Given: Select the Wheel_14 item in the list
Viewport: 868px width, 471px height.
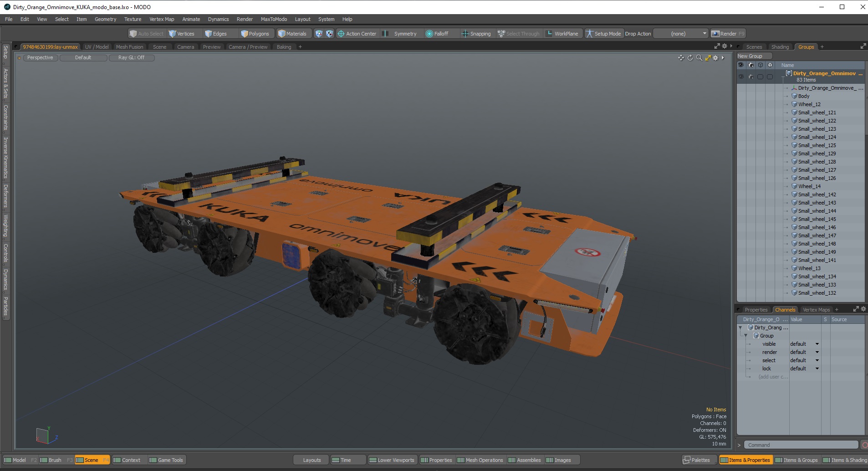Looking at the screenshot, I should point(809,186).
